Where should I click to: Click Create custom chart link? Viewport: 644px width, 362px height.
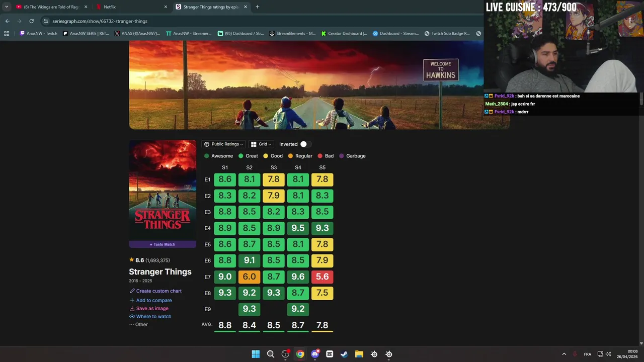coord(155,291)
